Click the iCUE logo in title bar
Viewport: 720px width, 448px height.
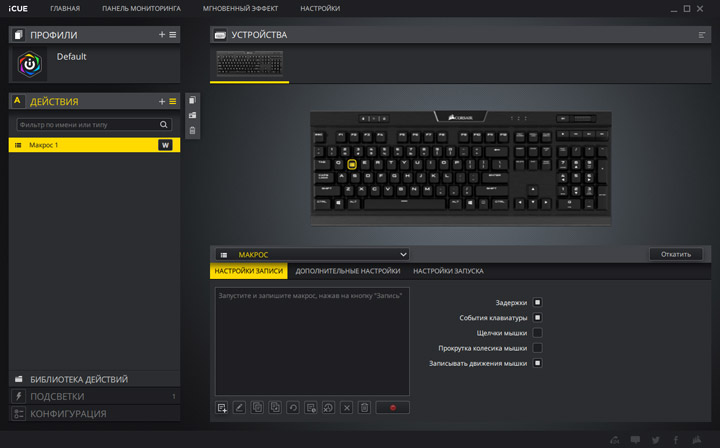point(18,8)
